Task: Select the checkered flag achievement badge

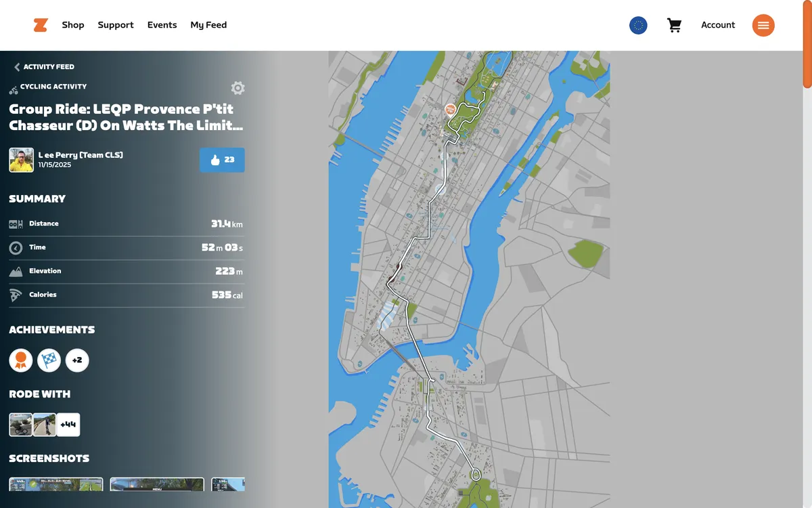Action: click(x=49, y=360)
